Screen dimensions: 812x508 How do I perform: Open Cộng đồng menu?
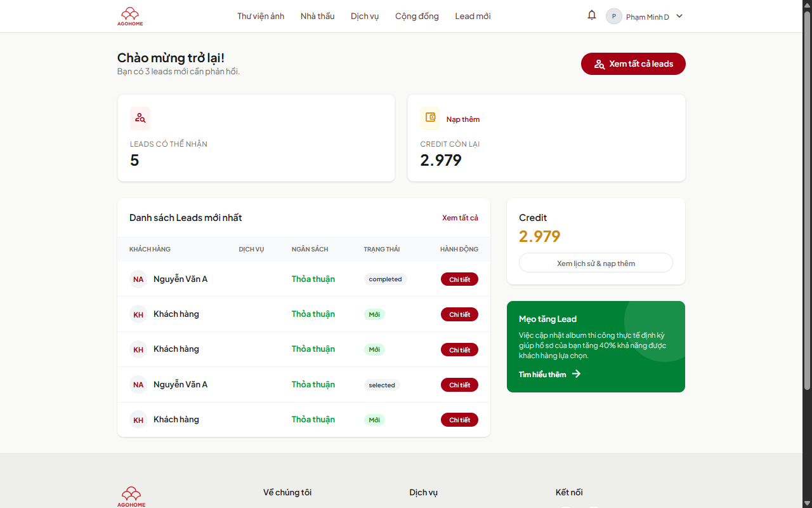[x=417, y=17]
